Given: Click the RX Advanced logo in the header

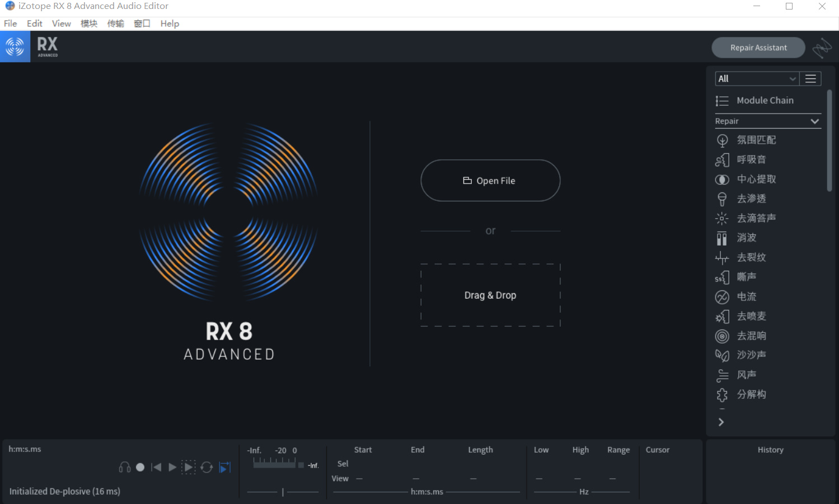Looking at the screenshot, I should coord(48,46).
